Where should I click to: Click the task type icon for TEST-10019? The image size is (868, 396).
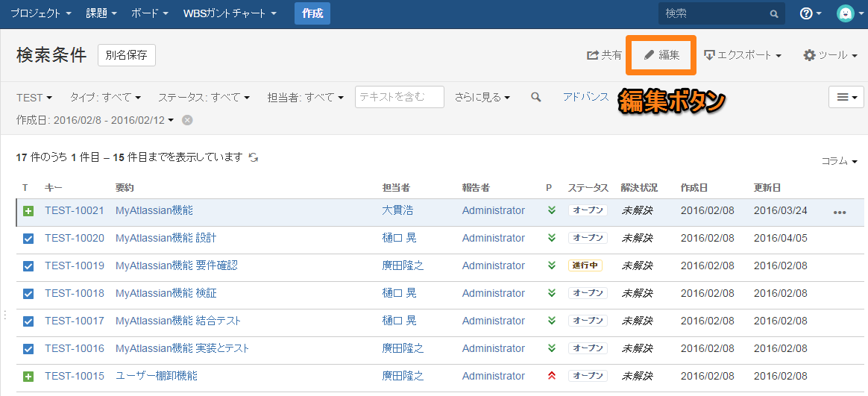click(28, 266)
